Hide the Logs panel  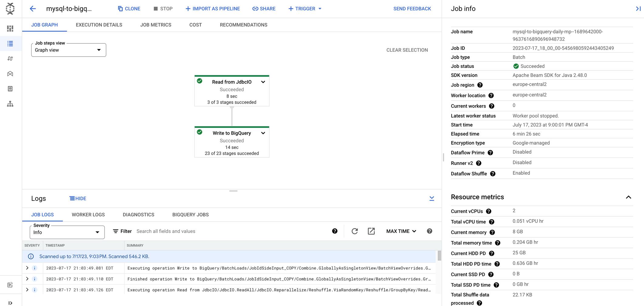click(78, 198)
